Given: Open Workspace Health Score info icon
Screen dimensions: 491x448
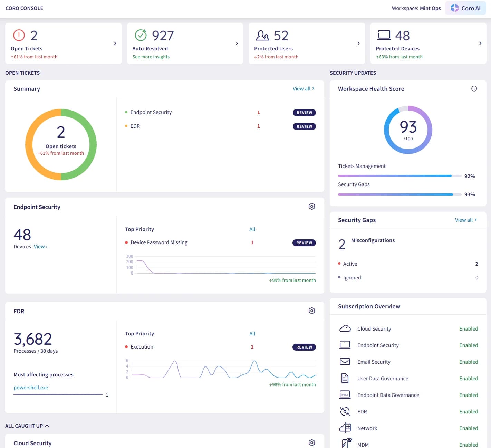Looking at the screenshot, I should 474,89.
